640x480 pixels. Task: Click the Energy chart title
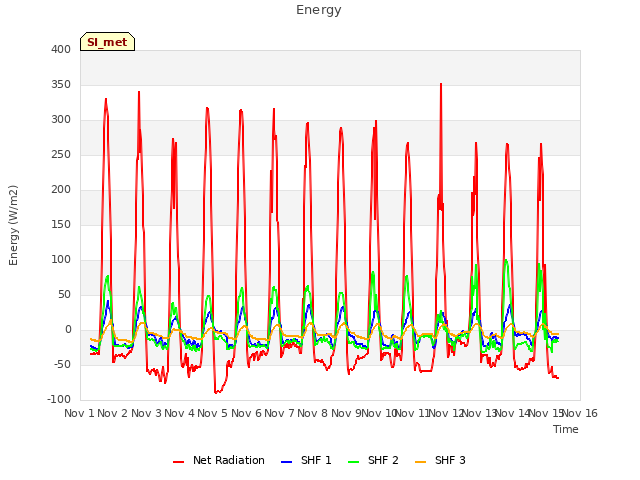click(319, 10)
